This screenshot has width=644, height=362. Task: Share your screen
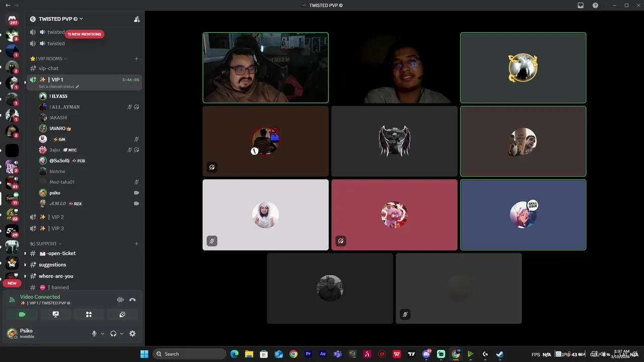(55, 314)
